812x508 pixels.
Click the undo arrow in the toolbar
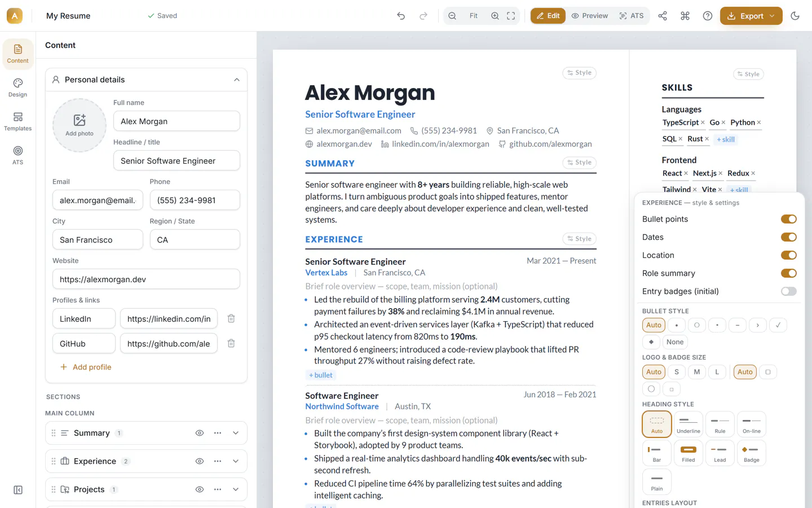pyautogui.click(x=401, y=16)
